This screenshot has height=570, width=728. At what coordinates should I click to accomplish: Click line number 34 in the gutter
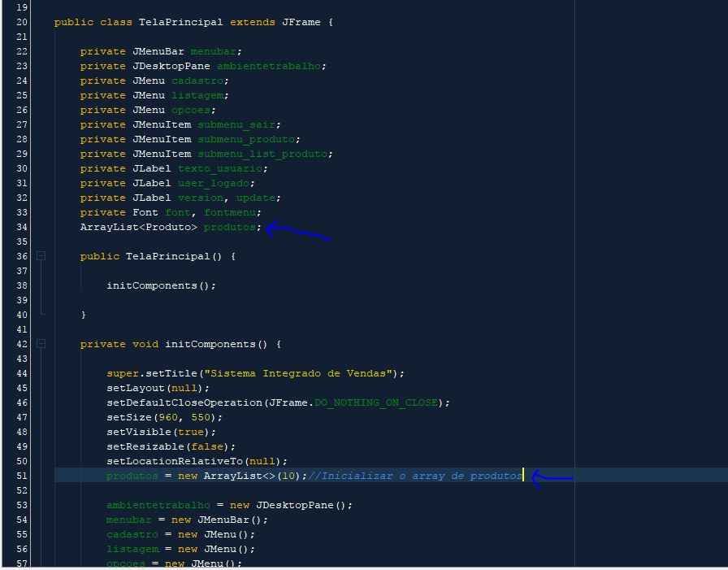(22, 227)
